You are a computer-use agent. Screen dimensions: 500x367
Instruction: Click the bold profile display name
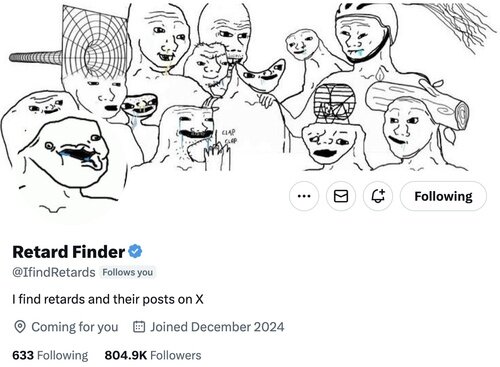68,252
